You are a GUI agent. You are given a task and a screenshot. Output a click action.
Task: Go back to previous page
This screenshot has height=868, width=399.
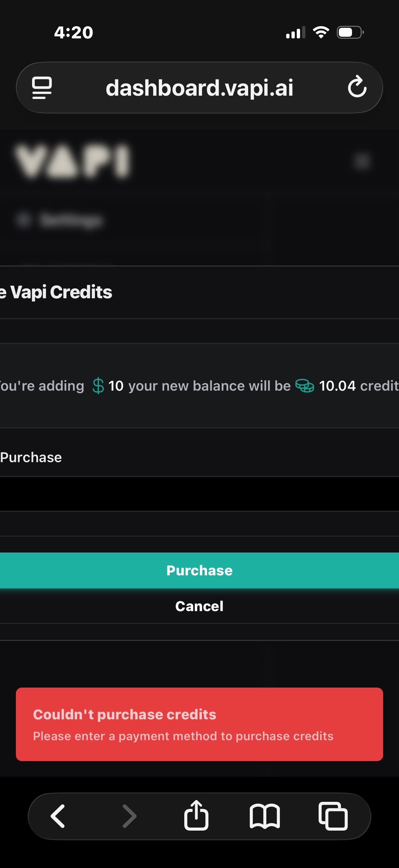pos(58,816)
